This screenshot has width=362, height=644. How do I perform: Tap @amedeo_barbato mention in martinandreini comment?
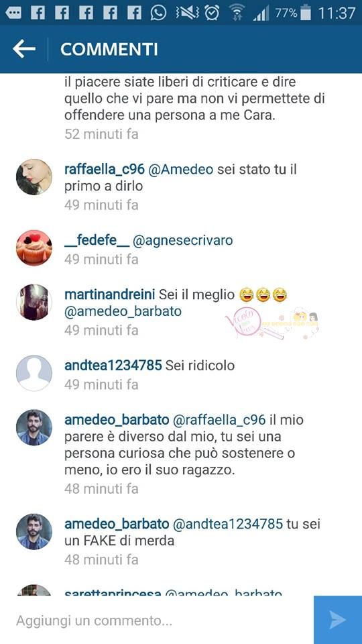[123, 311]
